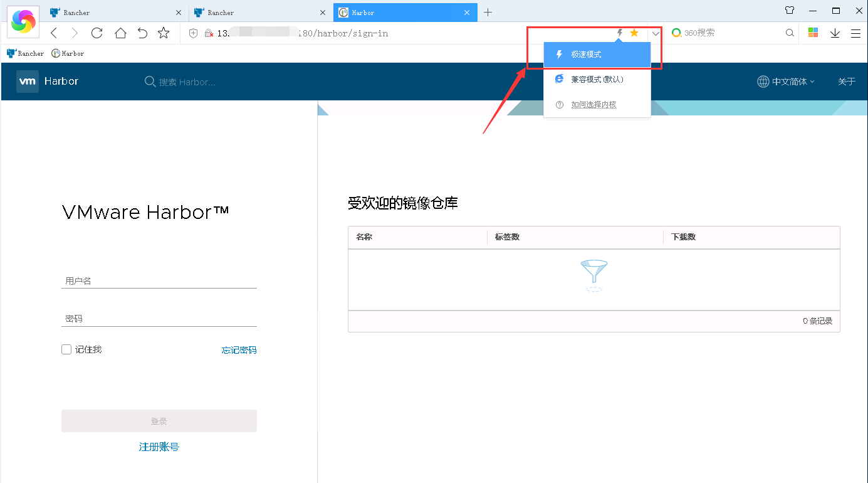
Task: Open the colorful apps grid icon
Action: (813, 33)
